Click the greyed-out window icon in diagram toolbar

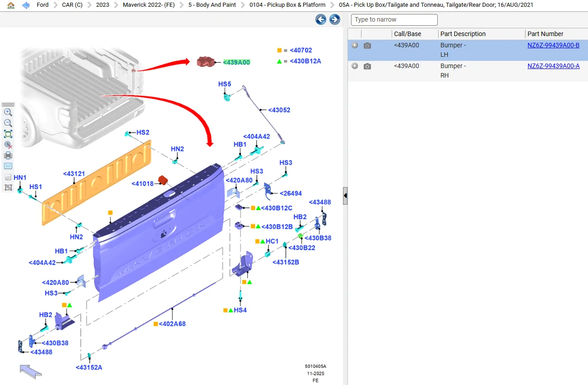click(8, 177)
